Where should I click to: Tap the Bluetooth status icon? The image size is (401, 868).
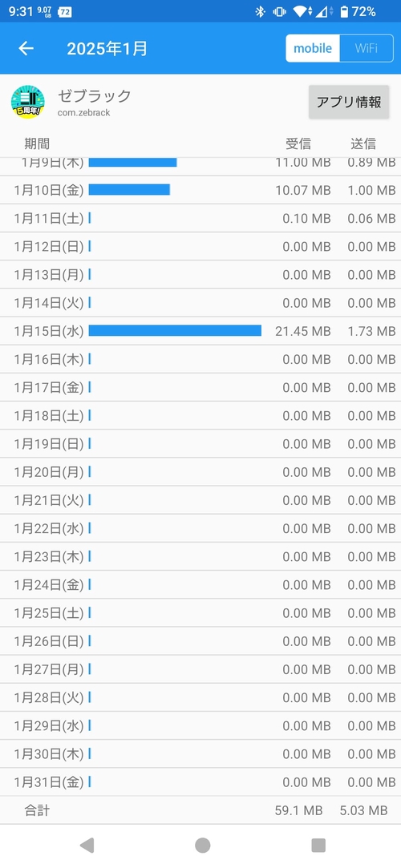pyautogui.click(x=260, y=12)
